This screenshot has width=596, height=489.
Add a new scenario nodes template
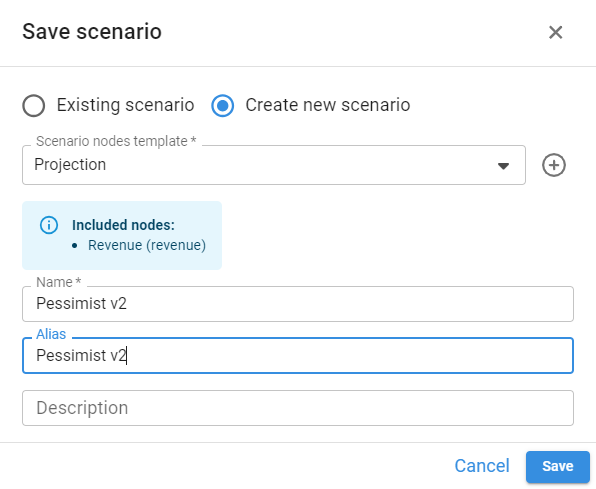(553, 165)
